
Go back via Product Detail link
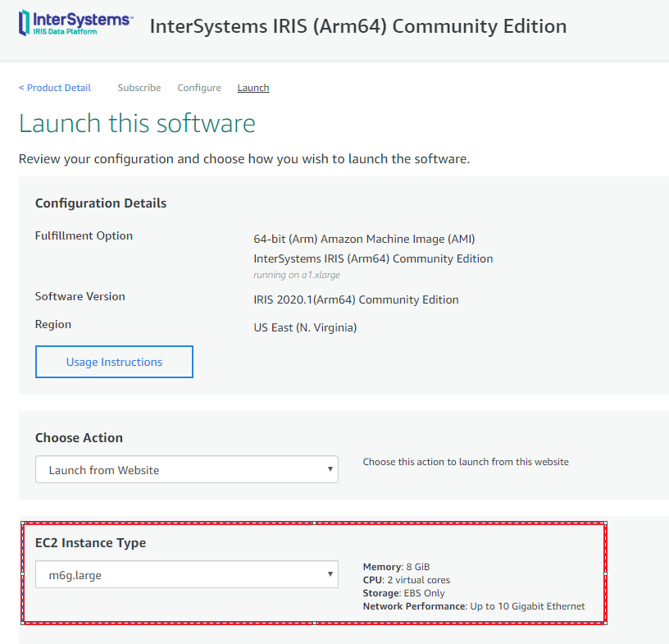click(55, 88)
